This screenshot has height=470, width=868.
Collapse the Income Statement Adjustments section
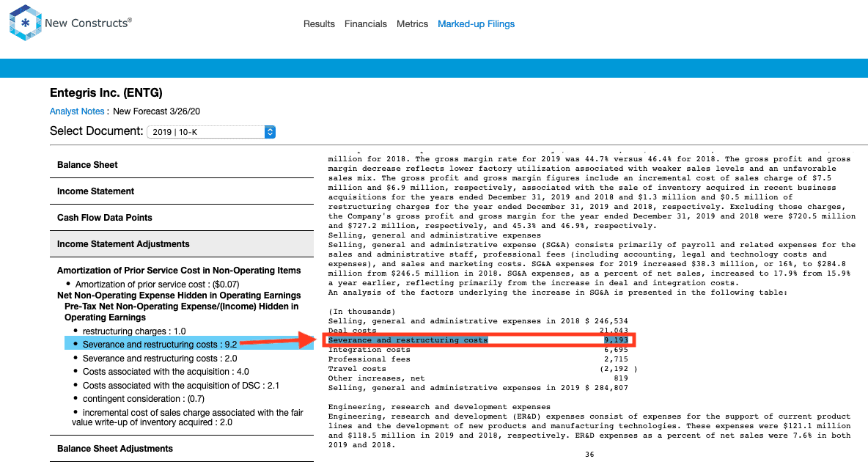coord(182,244)
